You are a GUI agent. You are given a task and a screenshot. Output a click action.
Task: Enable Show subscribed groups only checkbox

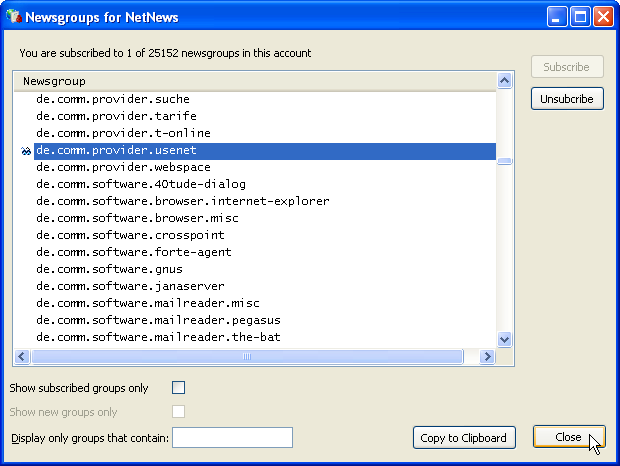[x=179, y=388]
